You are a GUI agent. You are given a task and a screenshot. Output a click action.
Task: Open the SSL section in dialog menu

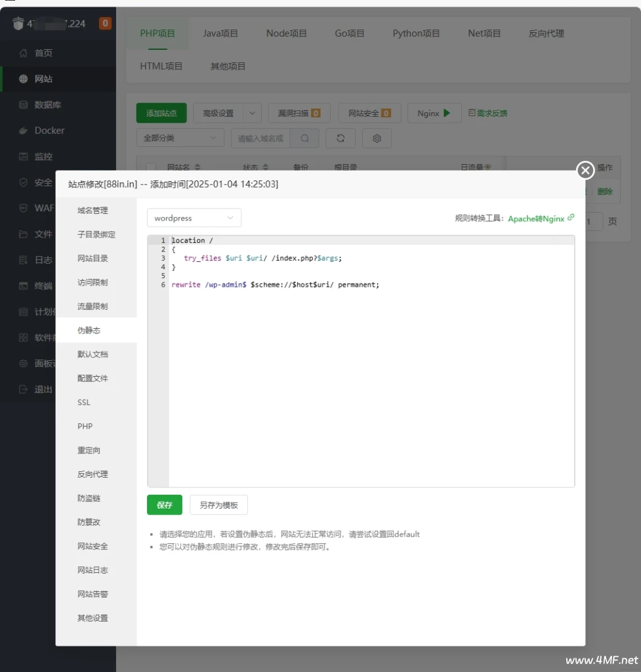pos(84,402)
